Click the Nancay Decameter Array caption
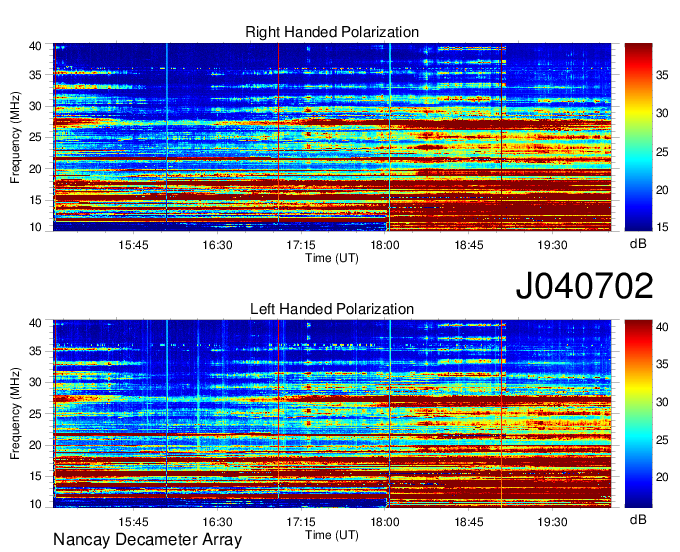 (147, 540)
